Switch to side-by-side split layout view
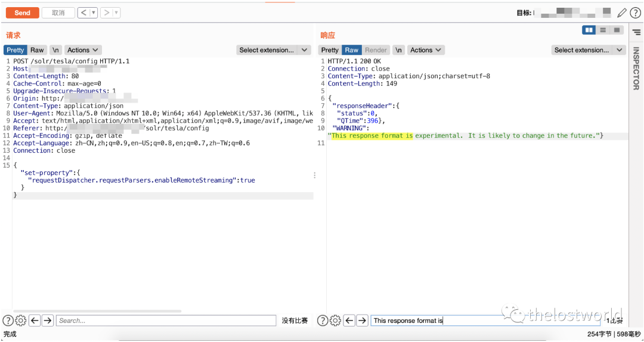The height and width of the screenshot is (342, 644). pos(589,30)
